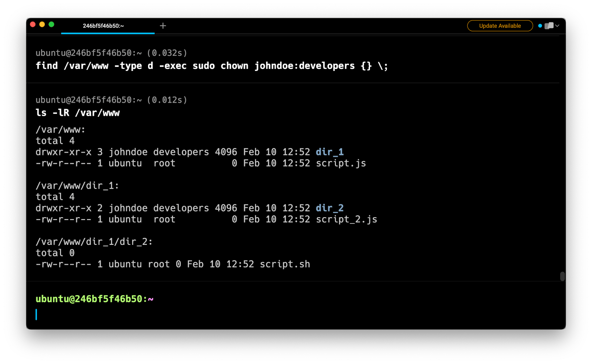The height and width of the screenshot is (364, 592).
Task: Click the script.sh file name
Action: [x=285, y=264]
